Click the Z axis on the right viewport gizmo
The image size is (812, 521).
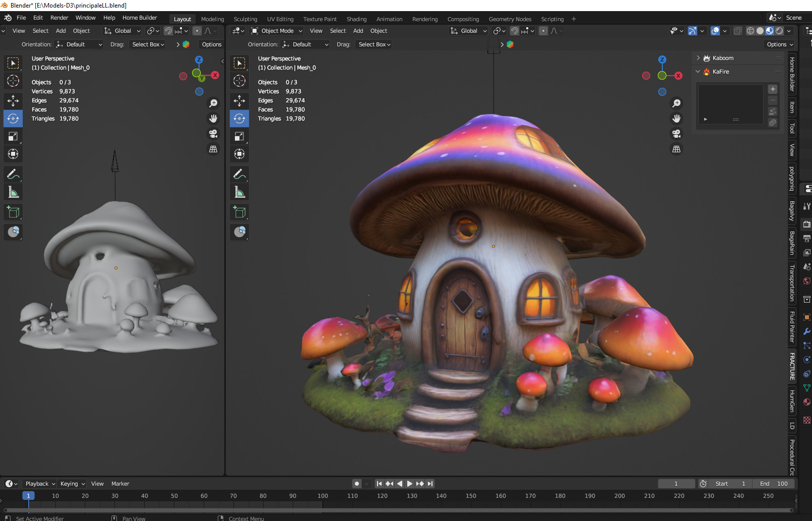pos(662,60)
